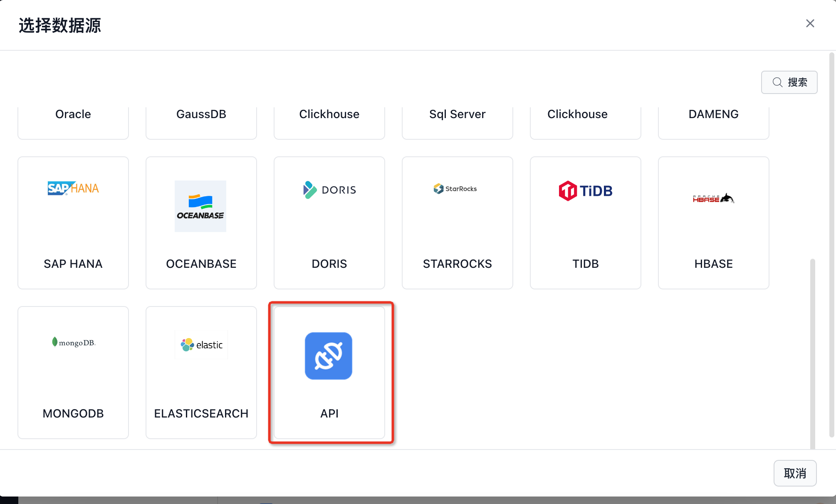Click the data source list scrollbar
Screen dimensions: 836x504
[x=812, y=353]
